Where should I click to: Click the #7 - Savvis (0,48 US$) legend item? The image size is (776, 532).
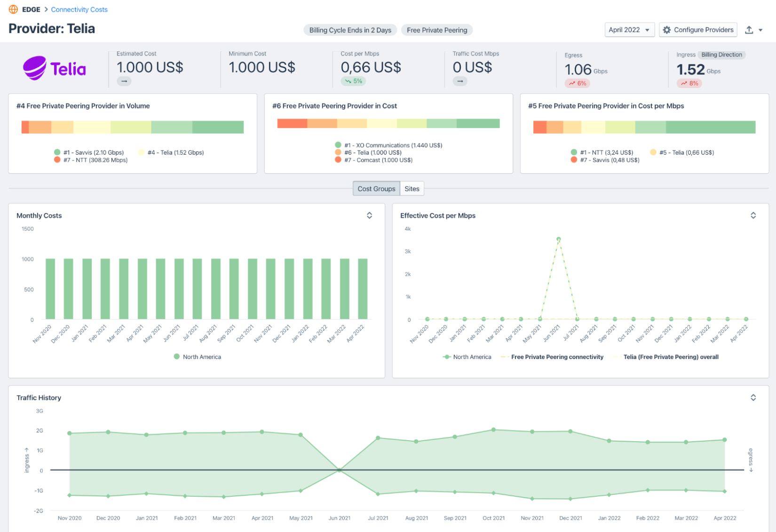[605, 160]
